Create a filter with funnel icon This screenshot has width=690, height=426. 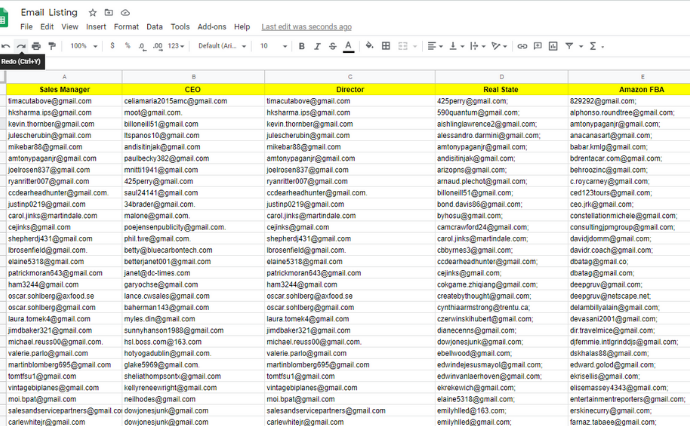coord(569,46)
